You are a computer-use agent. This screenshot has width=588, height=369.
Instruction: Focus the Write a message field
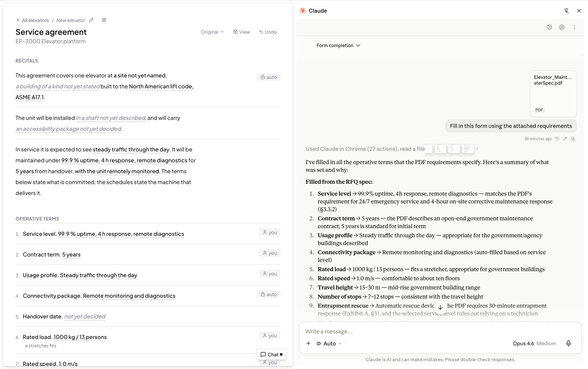[x=440, y=331]
